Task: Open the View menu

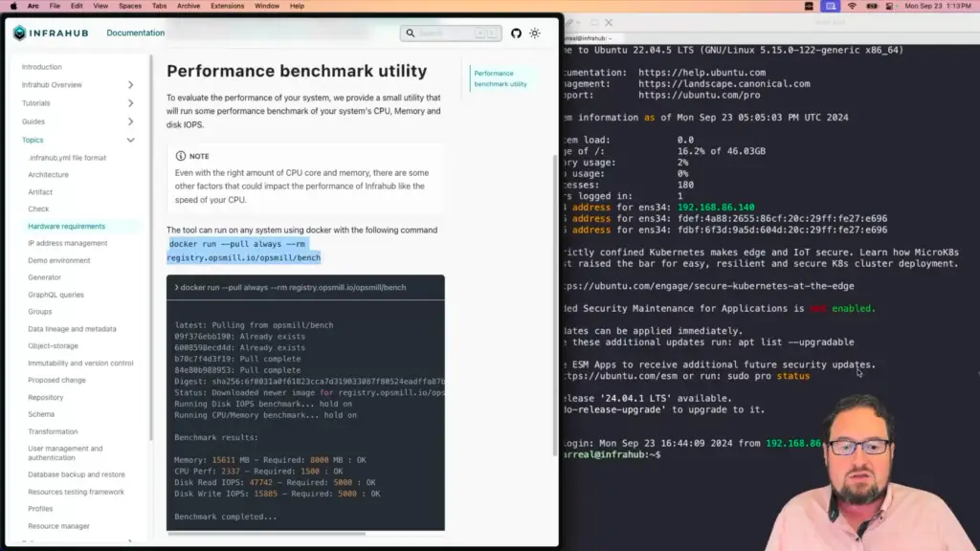Action: coord(100,6)
